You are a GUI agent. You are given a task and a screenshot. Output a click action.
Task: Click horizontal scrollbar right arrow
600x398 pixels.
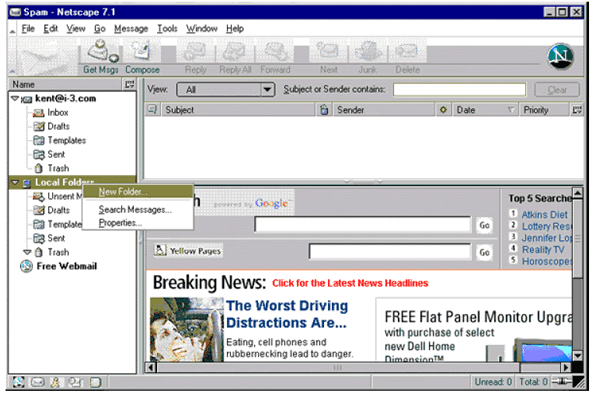tap(566, 367)
